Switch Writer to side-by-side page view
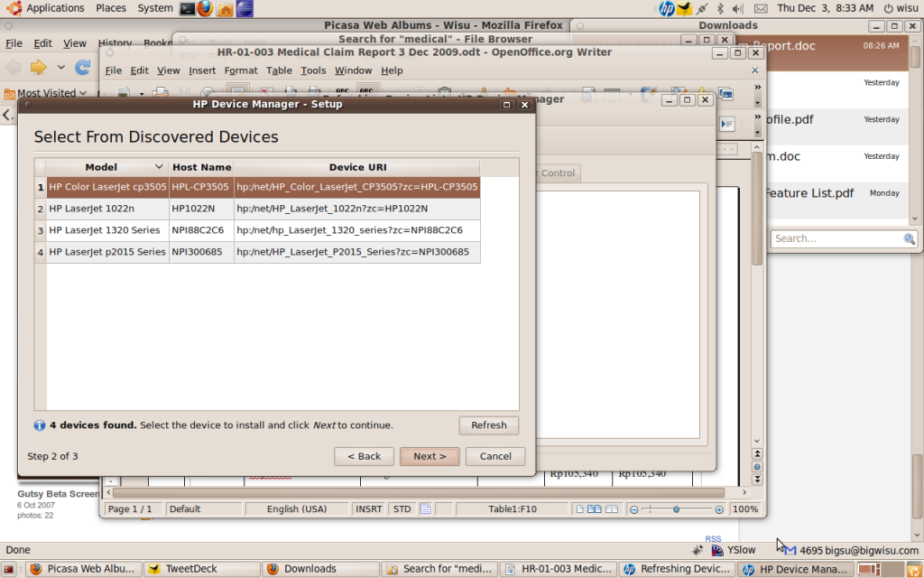This screenshot has height=578, width=924. point(595,509)
